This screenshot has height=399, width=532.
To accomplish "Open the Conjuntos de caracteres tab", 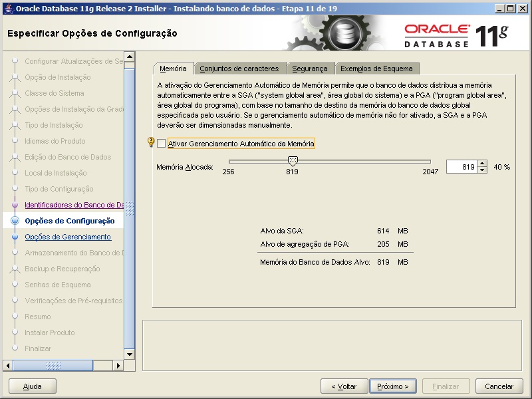I will click(x=239, y=68).
